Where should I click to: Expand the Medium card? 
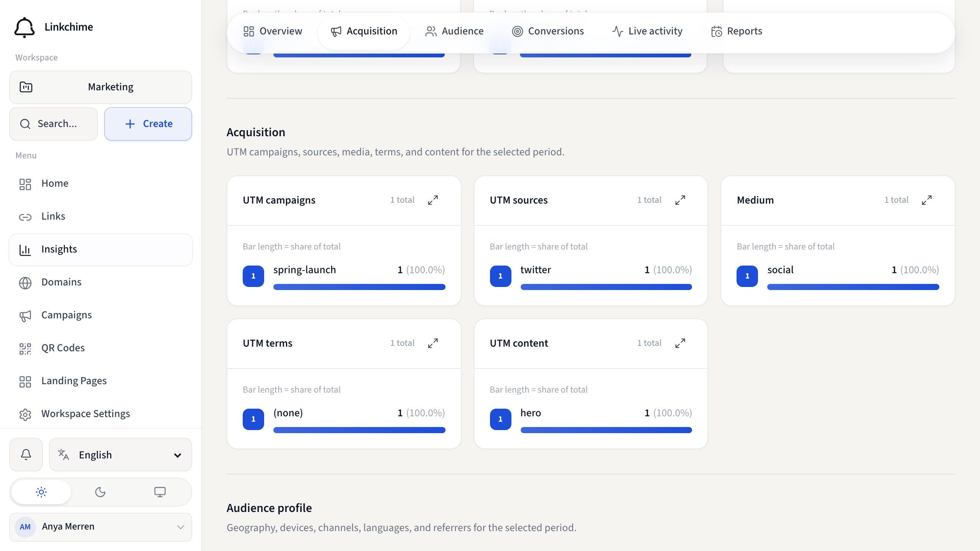click(x=927, y=201)
